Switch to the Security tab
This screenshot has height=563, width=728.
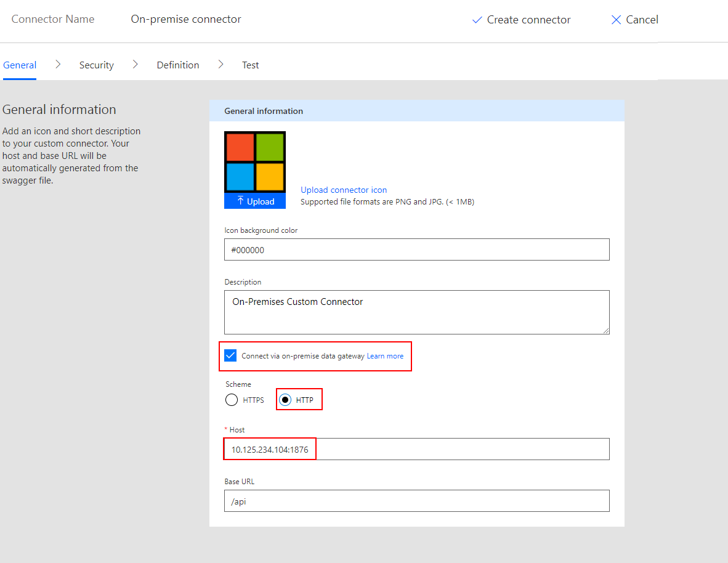(97, 65)
